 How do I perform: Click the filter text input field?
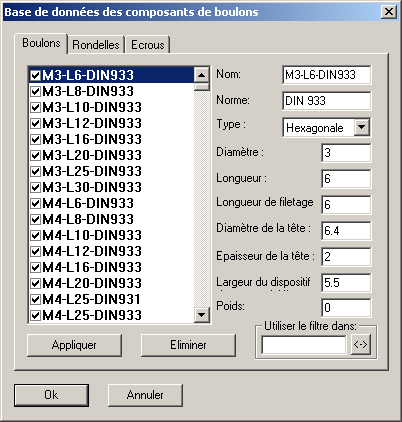coord(304,345)
